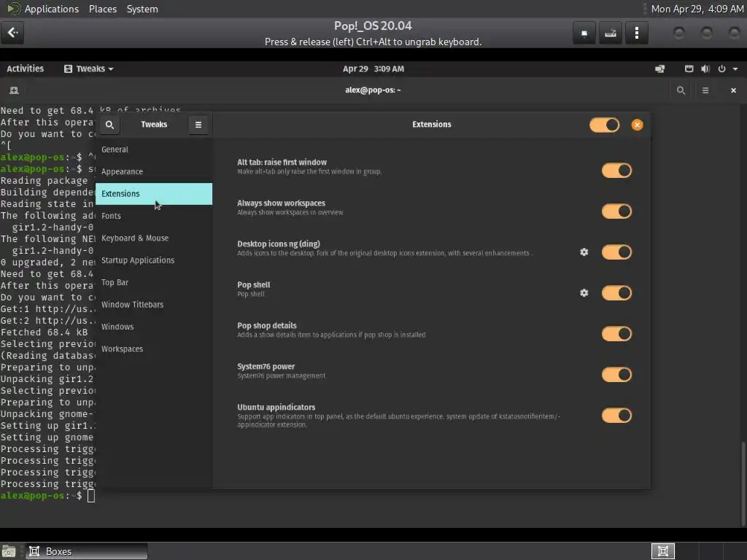Close the Tweaks window with orange button

tap(637, 125)
